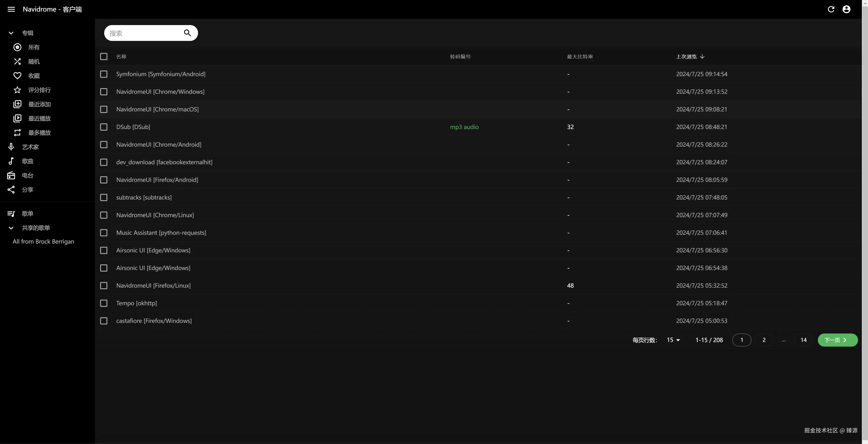Open favorites heart icon in sidebar
The image size is (868, 444).
point(17,76)
